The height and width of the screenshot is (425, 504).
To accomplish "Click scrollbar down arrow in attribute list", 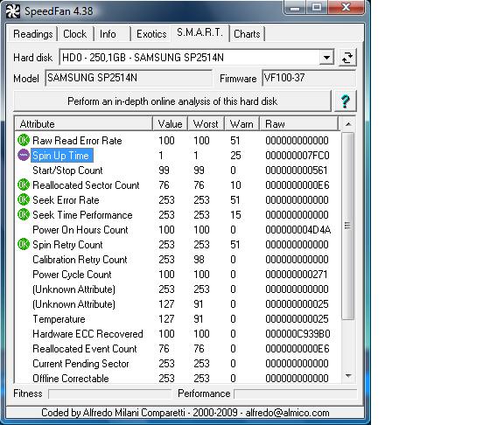I will pyautogui.click(x=348, y=376).
